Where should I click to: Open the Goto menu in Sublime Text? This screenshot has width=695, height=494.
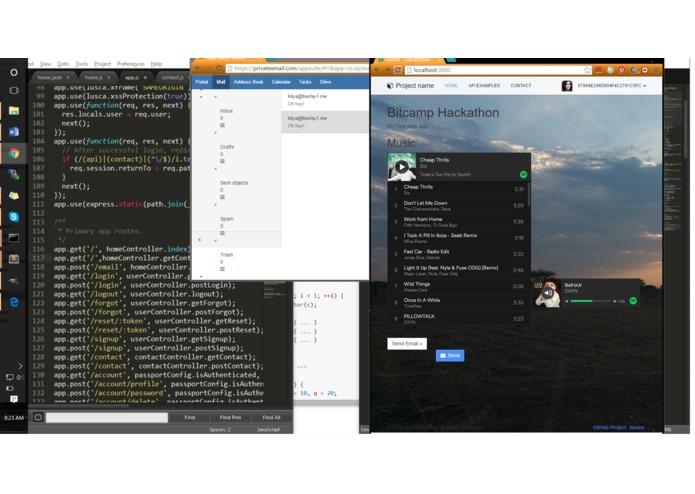click(x=63, y=64)
